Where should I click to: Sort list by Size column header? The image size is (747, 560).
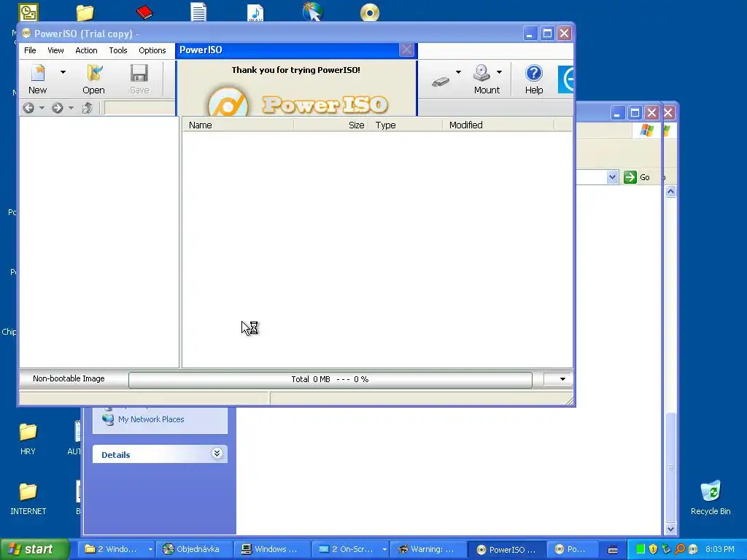click(331, 125)
